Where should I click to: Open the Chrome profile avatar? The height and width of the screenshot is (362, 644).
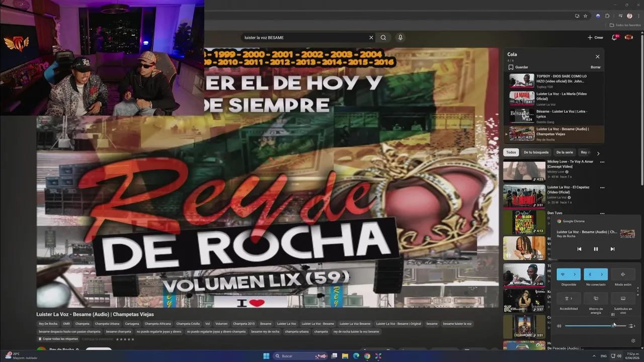coord(629,16)
